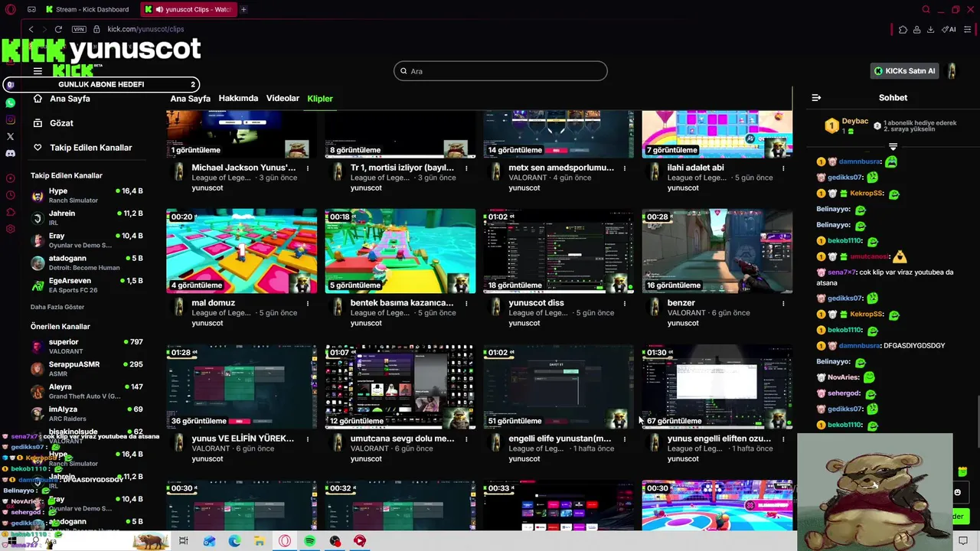Image resolution: width=980 pixels, height=551 pixels.
Task: Open Microsoft Edge from the taskbar
Action: [x=234, y=541]
